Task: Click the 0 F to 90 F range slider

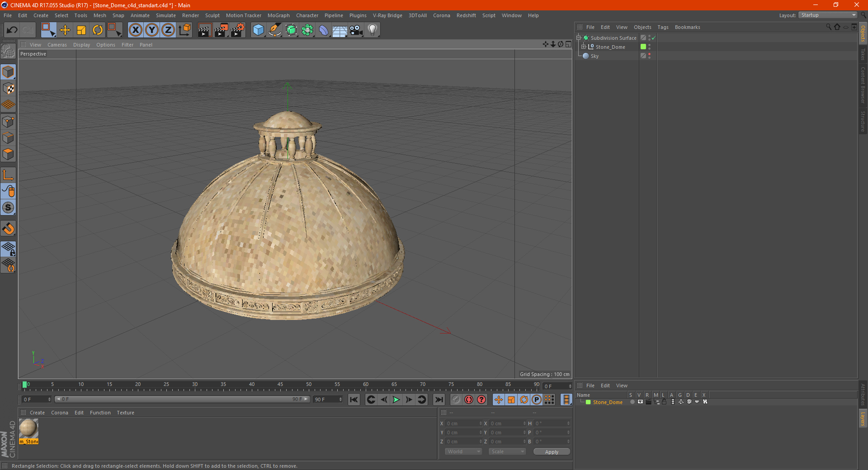Action: coord(182,399)
